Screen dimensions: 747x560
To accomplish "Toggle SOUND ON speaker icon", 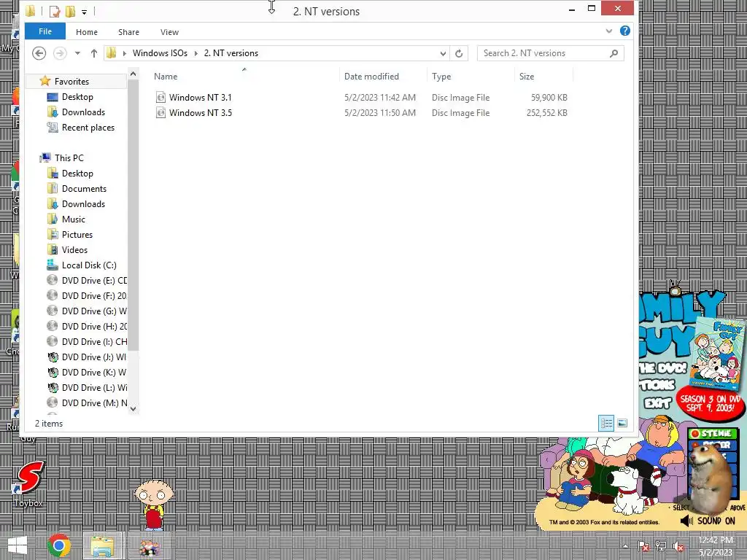I will tap(687, 521).
